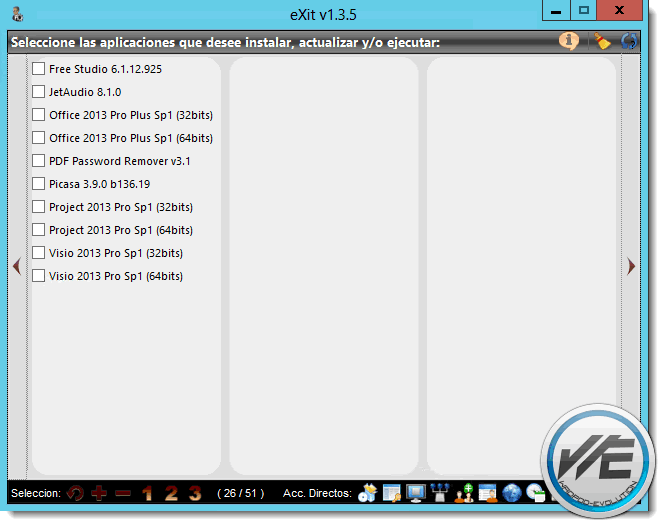The height and width of the screenshot is (526, 664).
Task: Check Free Studio 6.1.12.925
Action: tap(39, 69)
